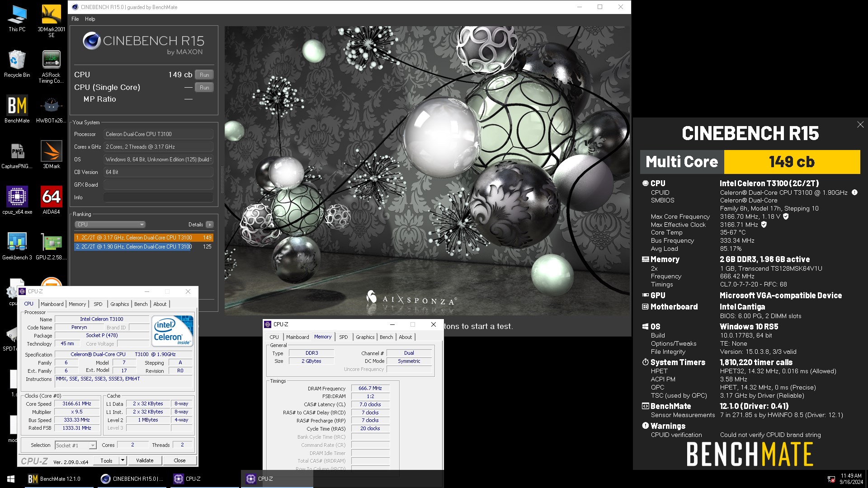Click the Tools button in CPU-Z
This screenshot has height=488, width=868.
106,460
